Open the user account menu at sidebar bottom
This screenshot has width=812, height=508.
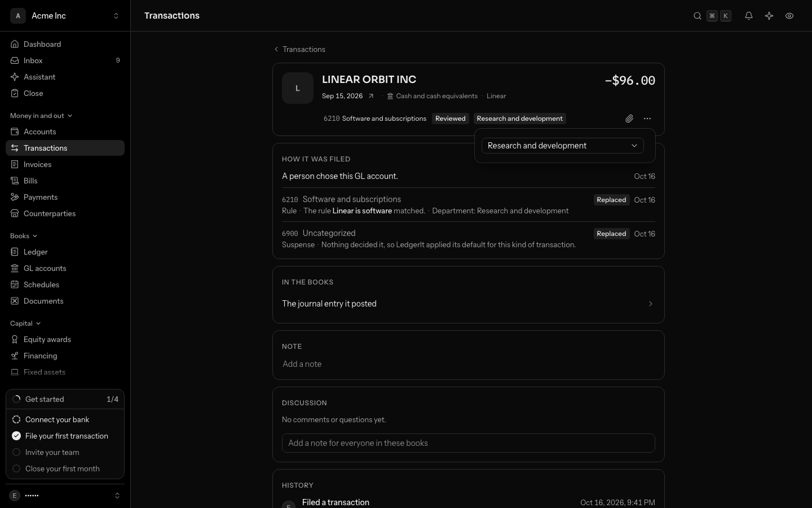coord(65,496)
